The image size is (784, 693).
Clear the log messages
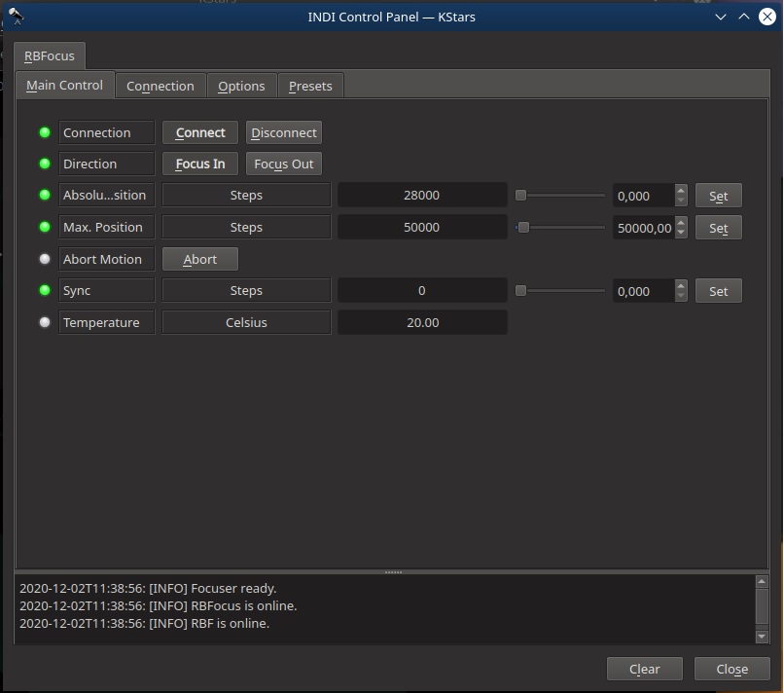645,669
